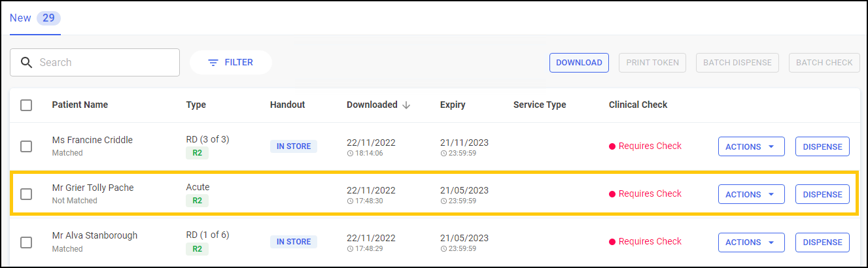Click the R2 badge for Francine Criddle
The height and width of the screenshot is (268, 868).
coord(197,153)
